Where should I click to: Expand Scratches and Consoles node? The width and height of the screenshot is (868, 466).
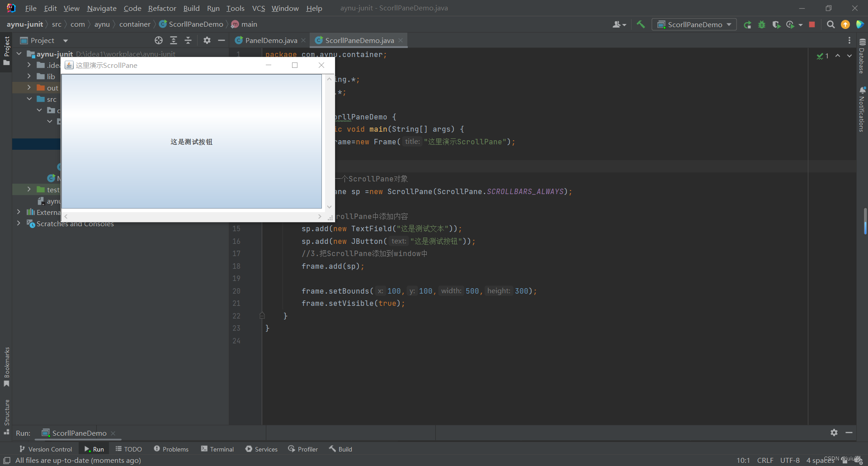point(19,223)
